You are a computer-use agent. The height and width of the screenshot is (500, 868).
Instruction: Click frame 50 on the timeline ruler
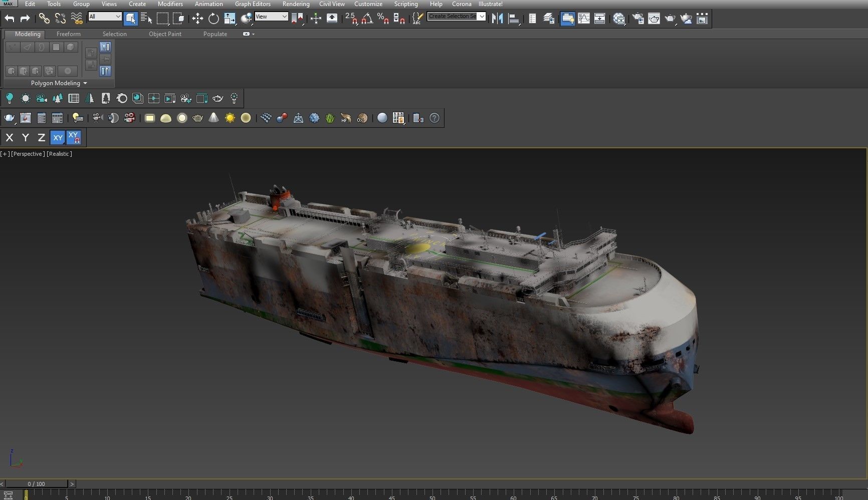pos(432,495)
